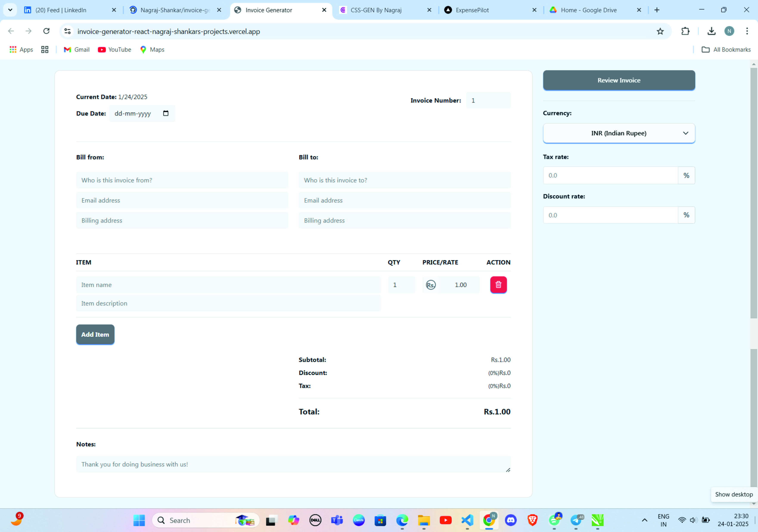Open Discord from taskbar
The height and width of the screenshot is (532, 758).
pos(511,520)
